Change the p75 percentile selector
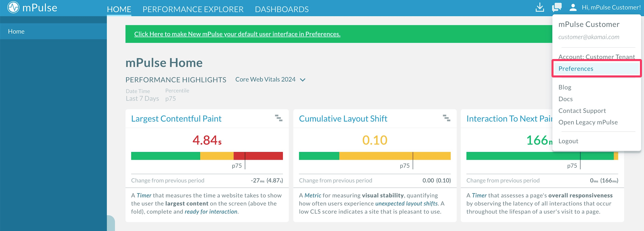This screenshot has width=644, height=231. pyautogui.click(x=170, y=98)
